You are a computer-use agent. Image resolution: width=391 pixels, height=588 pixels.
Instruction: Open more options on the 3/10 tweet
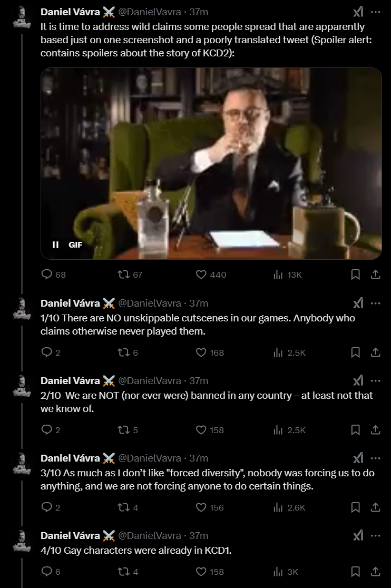click(x=375, y=458)
